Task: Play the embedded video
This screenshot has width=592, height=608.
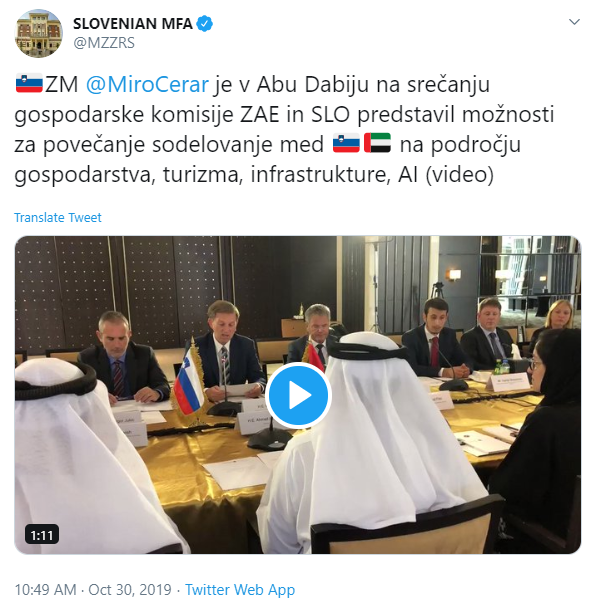Action: click(298, 396)
